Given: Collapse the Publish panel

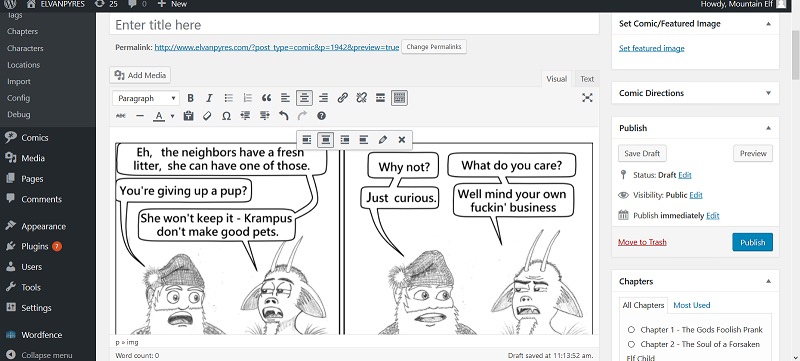Looking at the screenshot, I should 768,128.
